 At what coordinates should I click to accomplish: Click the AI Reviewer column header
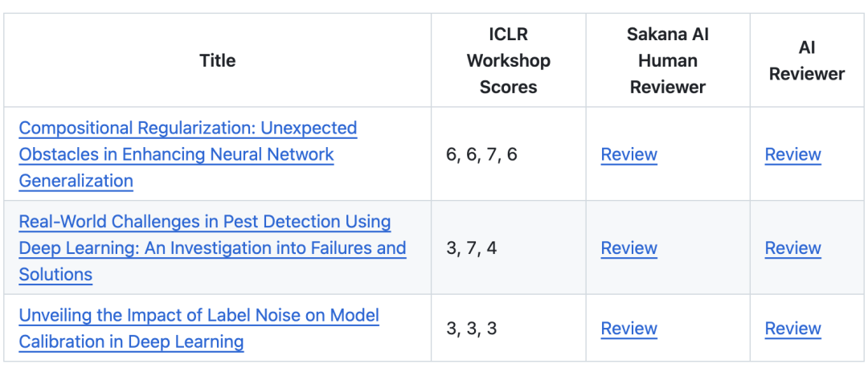(x=807, y=60)
